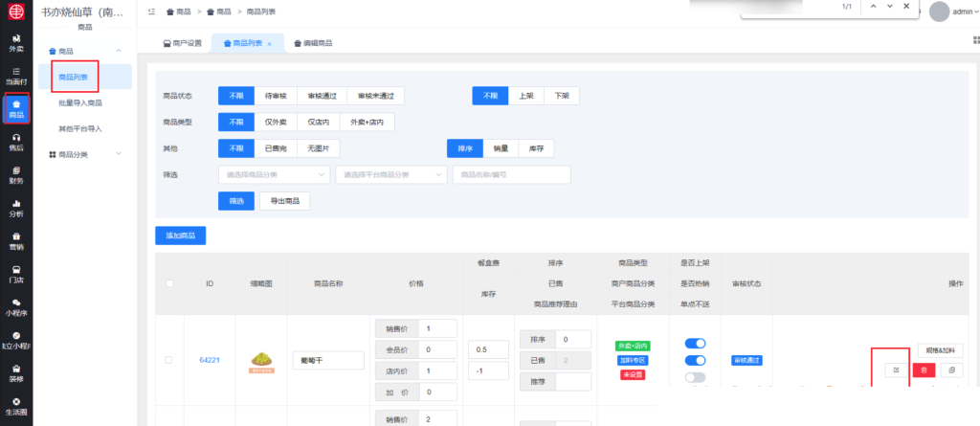Open the 门店 store sidebar icon
The width and height of the screenshot is (980, 426).
(x=16, y=275)
